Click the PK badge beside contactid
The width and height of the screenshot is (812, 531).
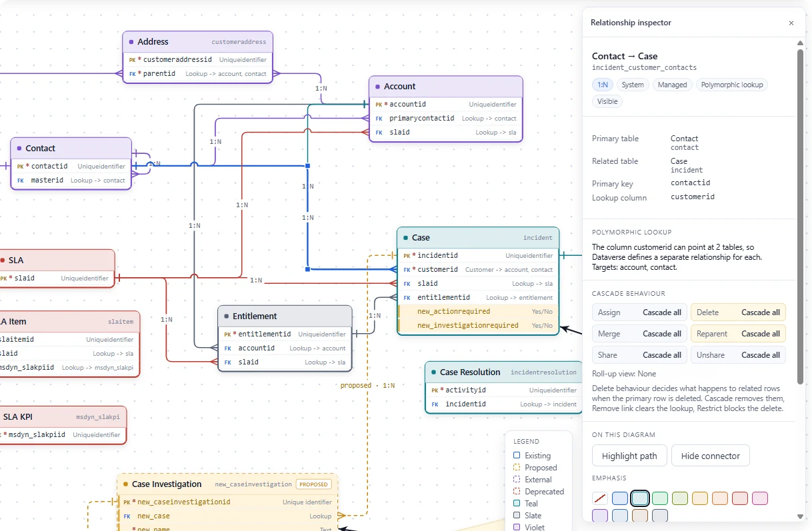pyautogui.click(x=20, y=167)
